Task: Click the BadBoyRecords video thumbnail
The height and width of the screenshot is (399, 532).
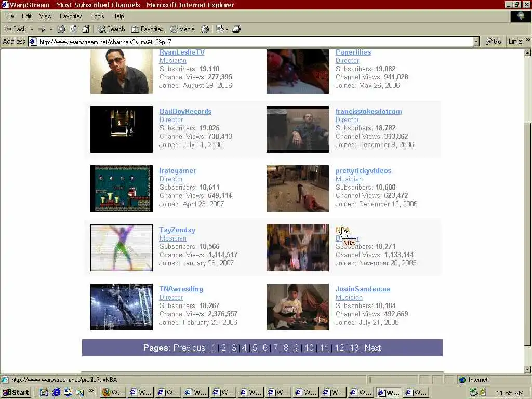Action: 122,129
